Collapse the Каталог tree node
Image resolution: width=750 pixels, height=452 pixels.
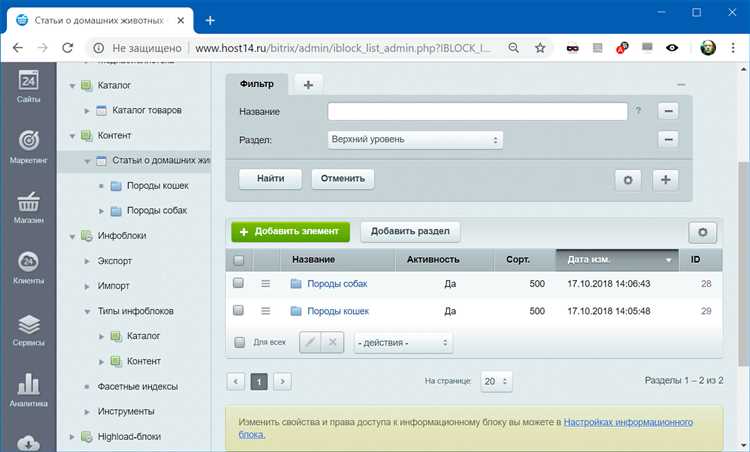72,86
